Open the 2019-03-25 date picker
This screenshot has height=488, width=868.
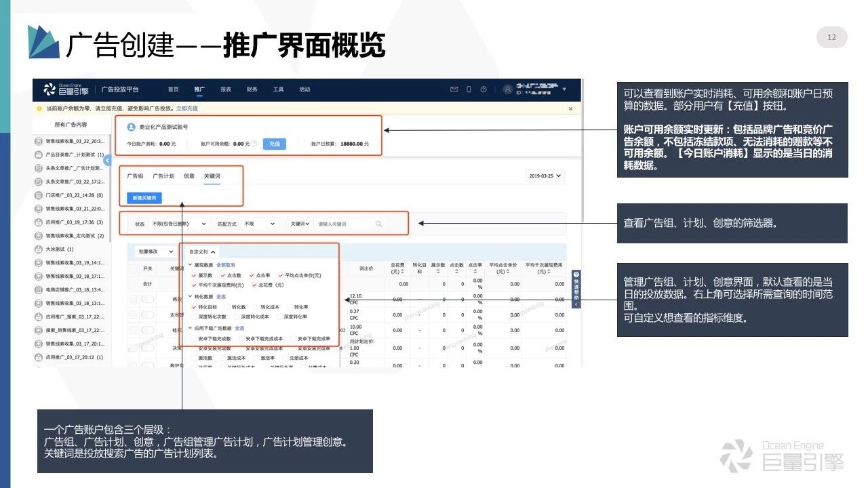(x=545, y=176)
